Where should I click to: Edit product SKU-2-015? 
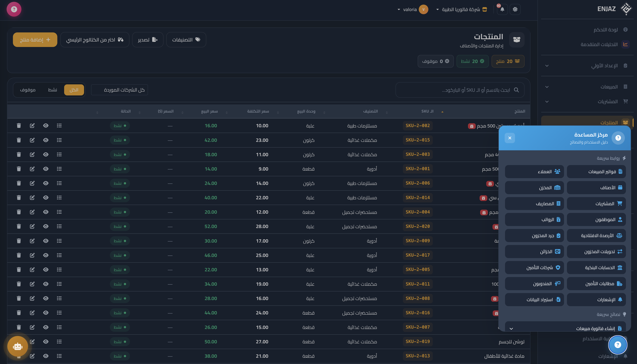pos(32,140)
